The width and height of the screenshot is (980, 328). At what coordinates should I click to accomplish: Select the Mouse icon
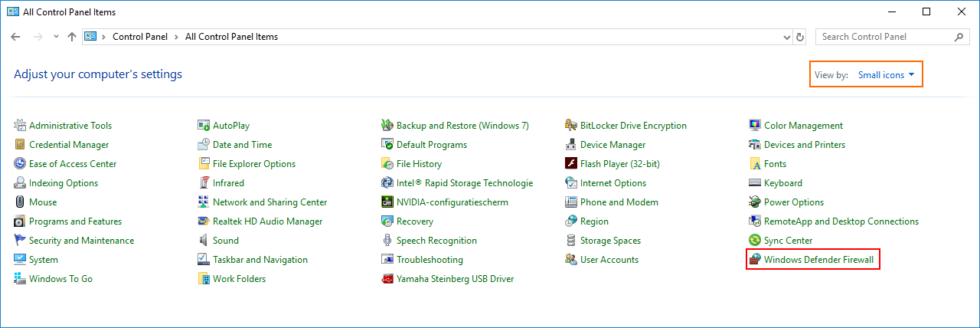(20, 202)
